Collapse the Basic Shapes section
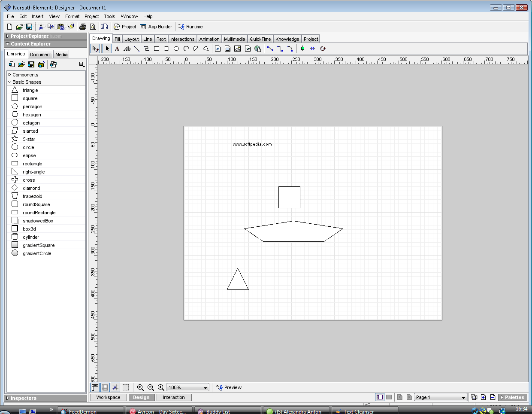 point(10,82)
